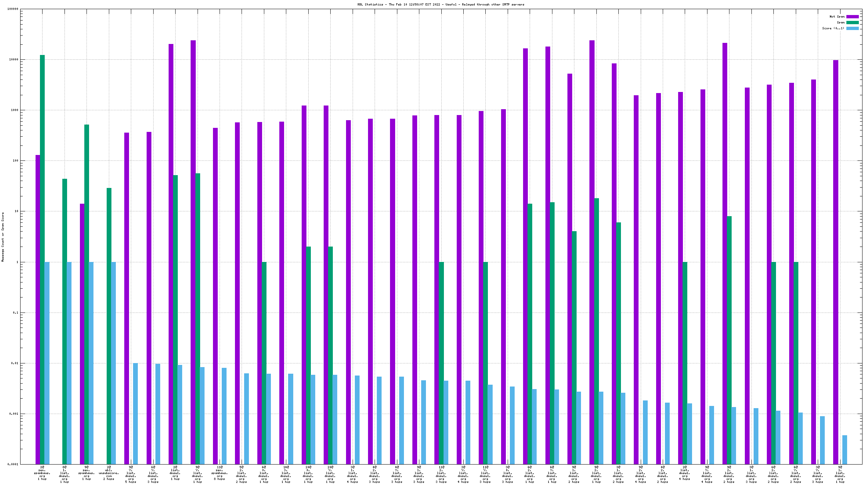The height and width of the screenshot is (488, 868).
Task: Click the purple Not Spam legend swatch
Action: [852, 16]
